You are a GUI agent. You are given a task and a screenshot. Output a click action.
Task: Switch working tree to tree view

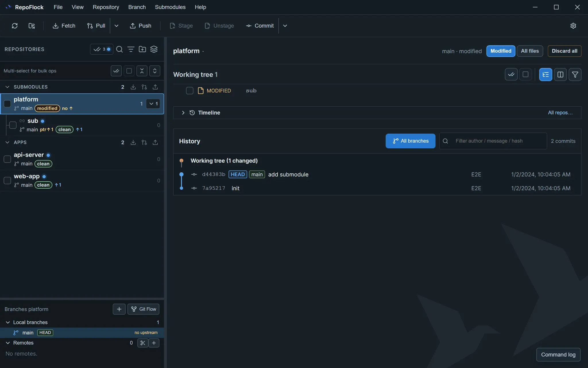point(546,74)
